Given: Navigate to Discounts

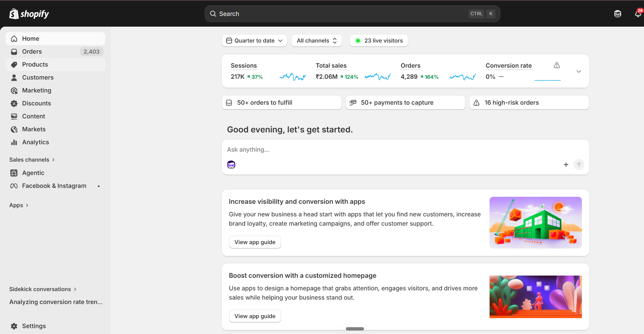Looking at the screenshot, I should [55, 103].
